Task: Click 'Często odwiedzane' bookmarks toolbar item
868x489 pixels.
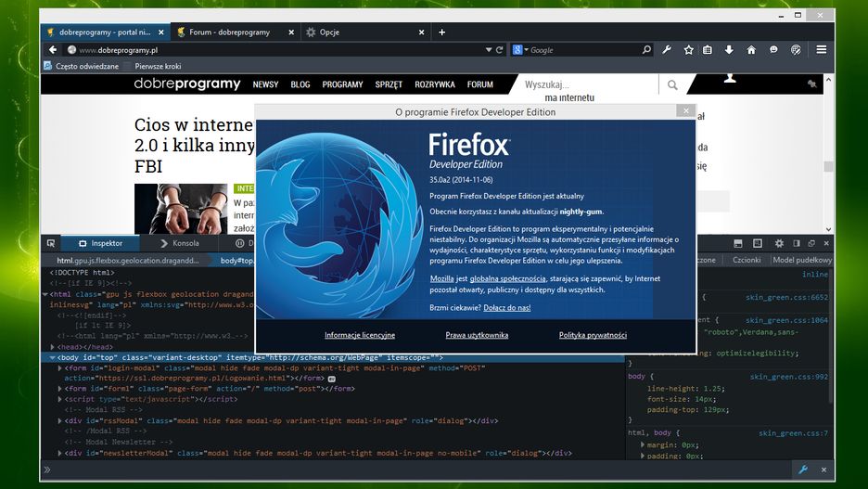Action: (x=82, y=66)
